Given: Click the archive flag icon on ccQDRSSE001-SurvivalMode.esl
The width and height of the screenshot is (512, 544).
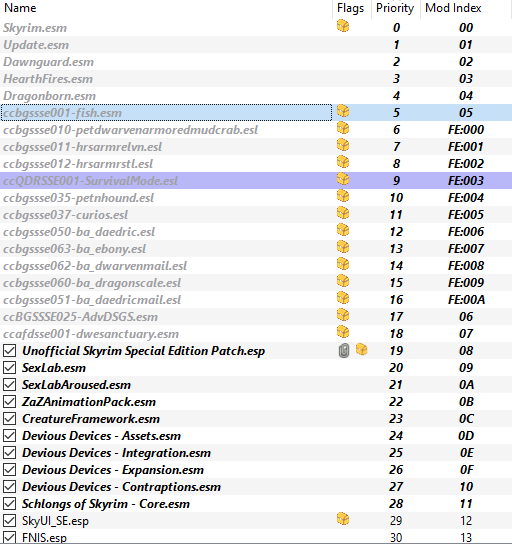Looking at the screenshot, I should pos(343,179).
